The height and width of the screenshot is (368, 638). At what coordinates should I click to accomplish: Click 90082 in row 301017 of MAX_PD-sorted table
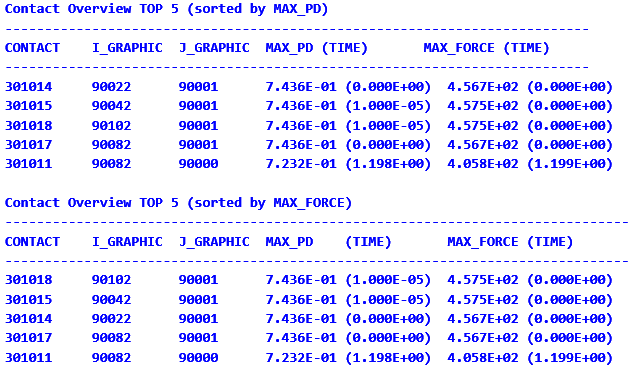coord(111,145)
